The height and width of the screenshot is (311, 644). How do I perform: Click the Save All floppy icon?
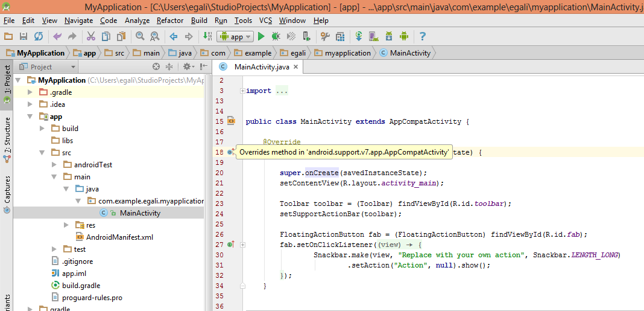point(24,37)
